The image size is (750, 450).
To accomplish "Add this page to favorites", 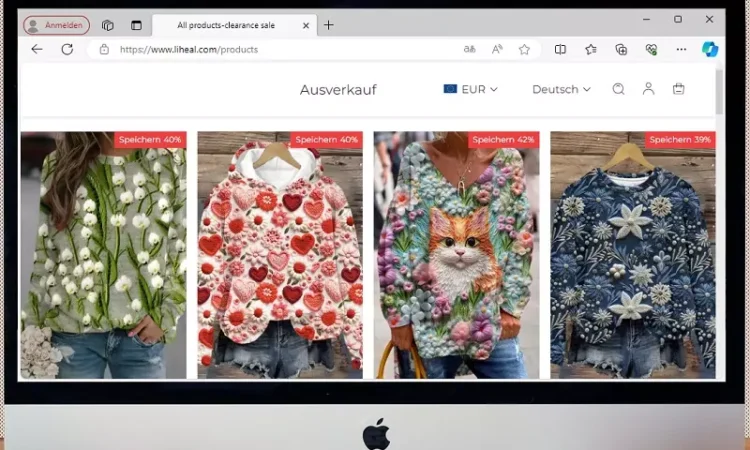I will point(524,49).
